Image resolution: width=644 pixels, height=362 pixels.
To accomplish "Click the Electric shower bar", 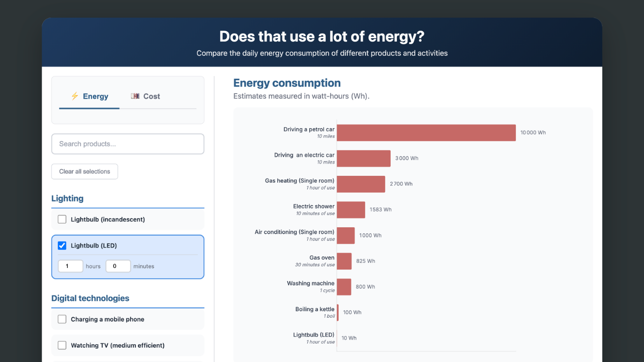I will 350,209.
